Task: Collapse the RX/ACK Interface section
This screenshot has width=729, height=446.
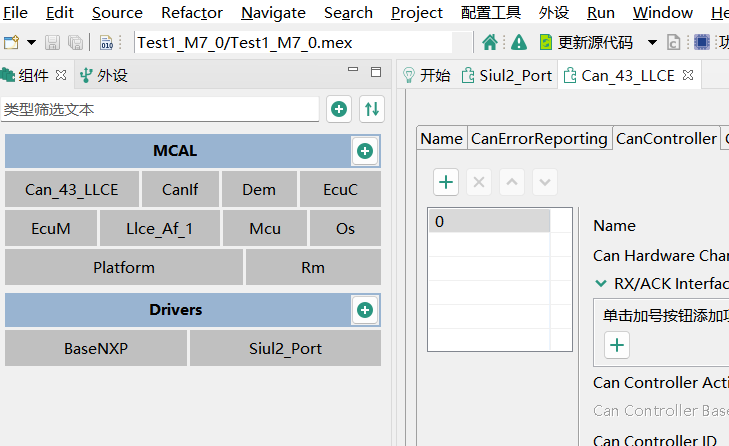Action: 601,283
